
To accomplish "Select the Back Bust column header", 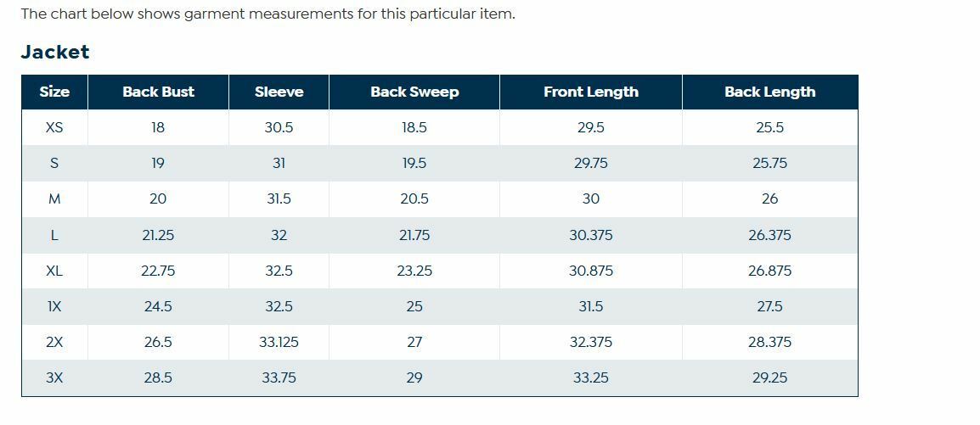I will pyautogui.click(x=158, y=92).
